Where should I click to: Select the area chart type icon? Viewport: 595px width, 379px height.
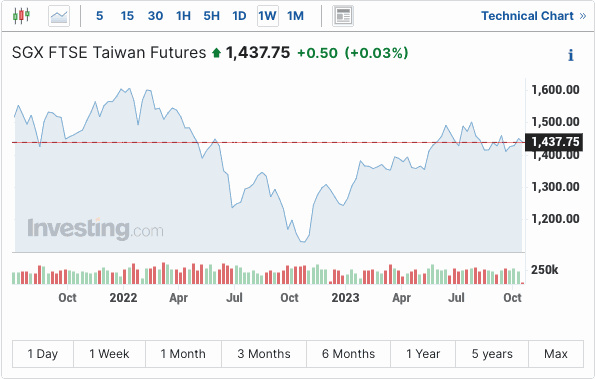pos(59,16)
